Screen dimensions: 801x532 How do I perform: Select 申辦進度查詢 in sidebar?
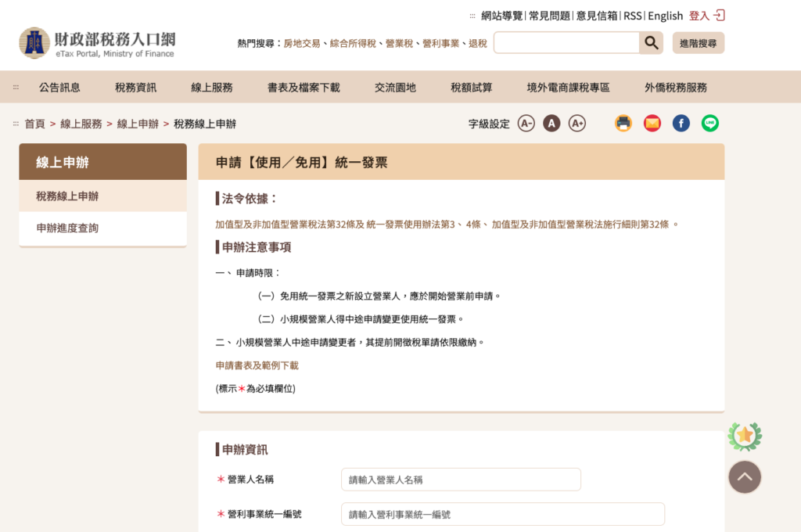(67, 228)
